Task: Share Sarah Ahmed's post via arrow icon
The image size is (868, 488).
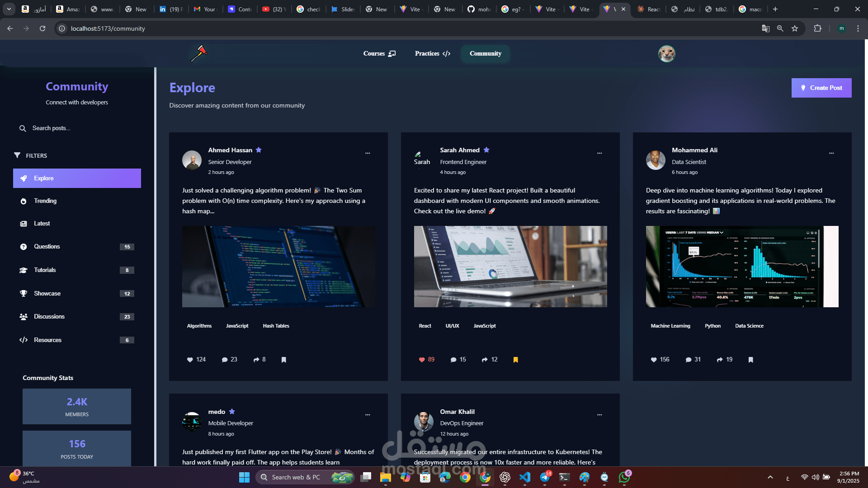Action: click(x=485, y=360)
